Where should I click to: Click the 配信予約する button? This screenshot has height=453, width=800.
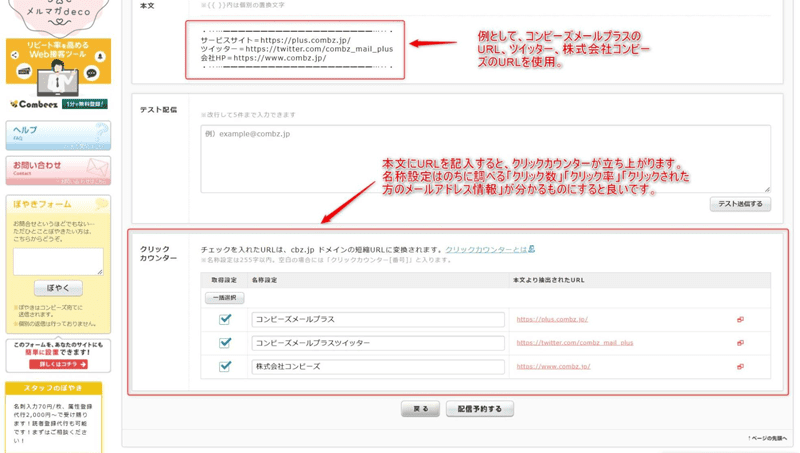click(480, 409)
